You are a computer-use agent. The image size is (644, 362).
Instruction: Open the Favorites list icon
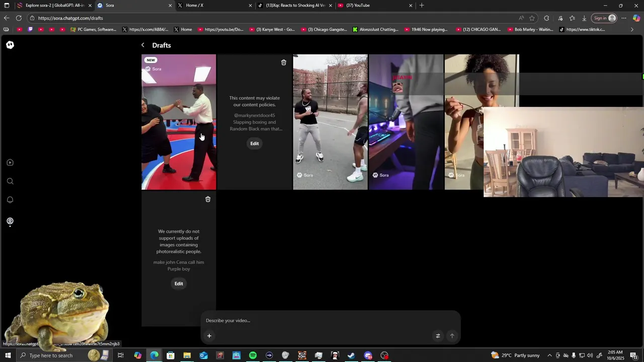tap(572, 18)
